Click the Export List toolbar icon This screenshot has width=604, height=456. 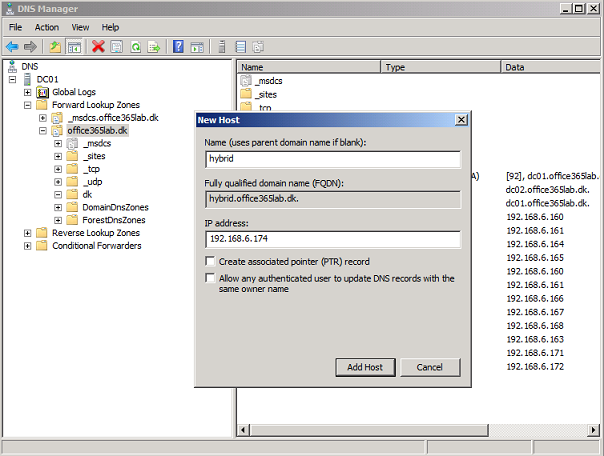[x=154, y=47]
